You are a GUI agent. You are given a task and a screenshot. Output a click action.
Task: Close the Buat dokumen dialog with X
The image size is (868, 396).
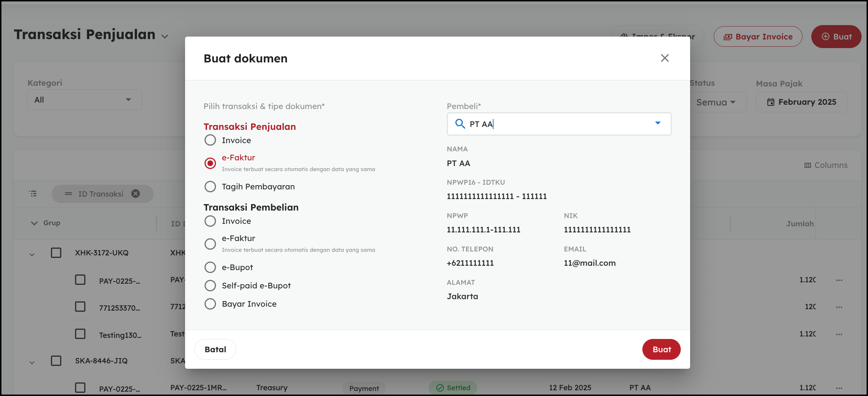[665, 58]
